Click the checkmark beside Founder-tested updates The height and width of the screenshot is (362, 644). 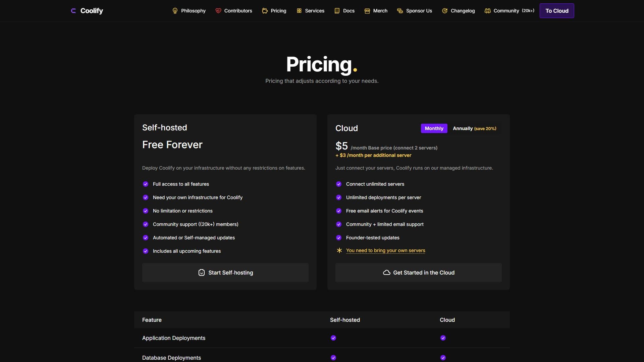tap(339, 238)
